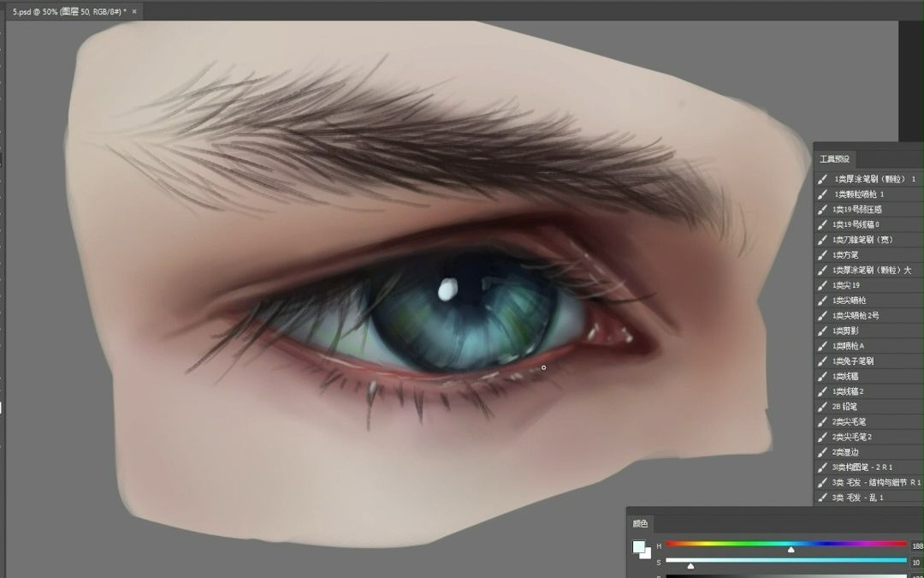Click the background color swatch
924x578 pixels.
(x=647, y=554)
